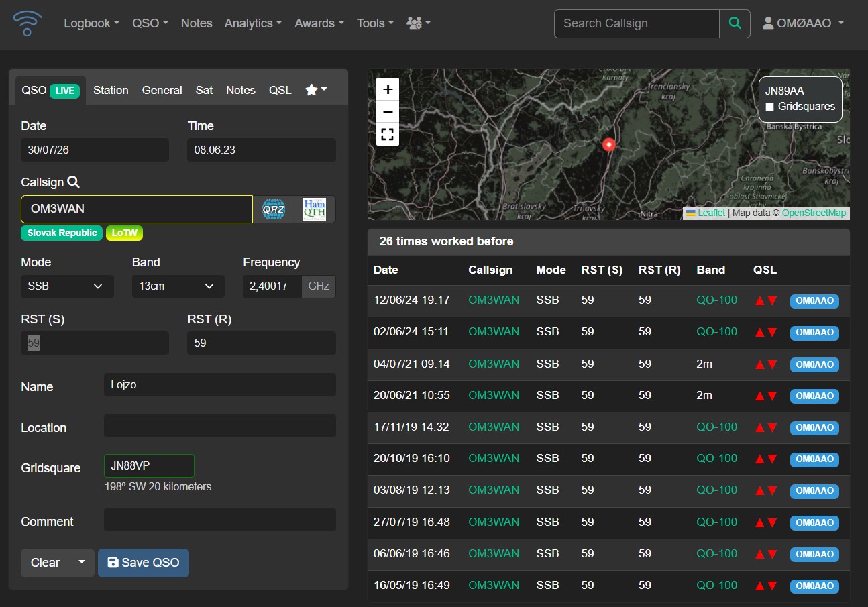
Task: Click the callsign search magnifier icon
Action: pos(74,182)
